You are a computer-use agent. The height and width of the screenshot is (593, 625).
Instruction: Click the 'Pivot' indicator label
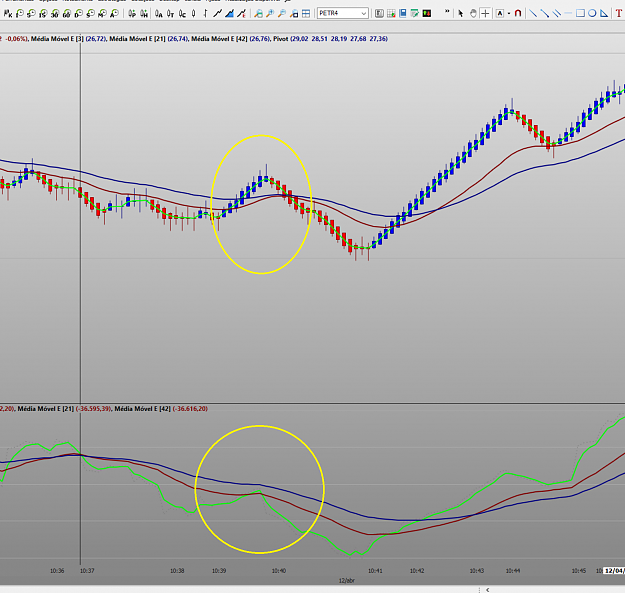[x=281, y=39]
